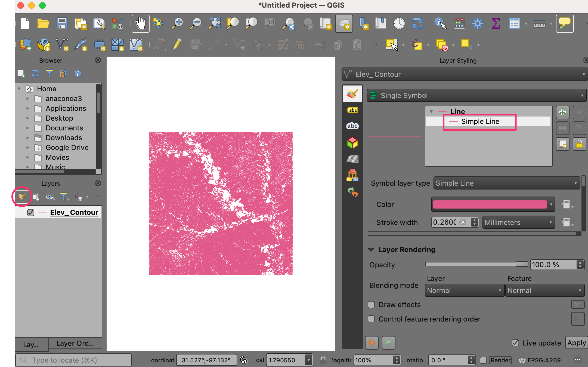Click the Open Layer Styling panel brush icon
Screen dimensions: 588x367
point(21,197)
